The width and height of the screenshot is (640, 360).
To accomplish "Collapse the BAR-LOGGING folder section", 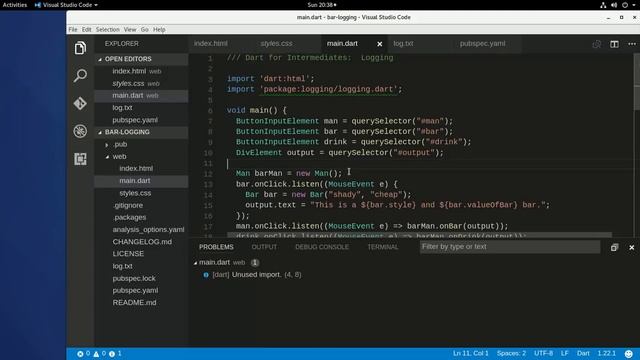I will pyautogui.click(x=141, y=132).
